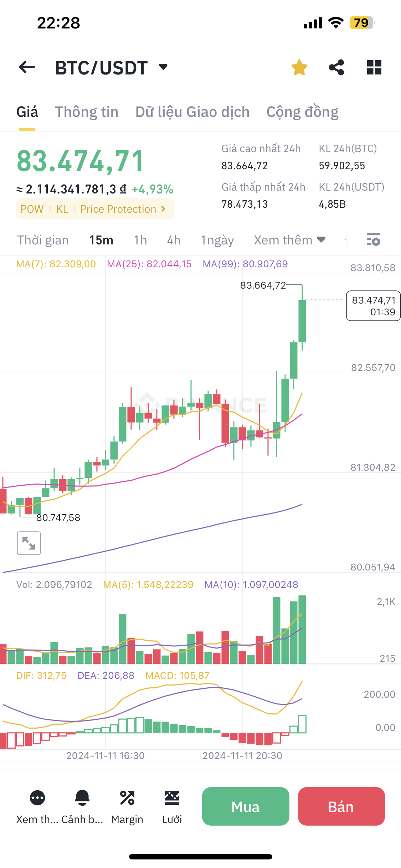This screenshot has height=868, width=401.
Task: Tap the share icon
Action: pyautogui.click(x=336, y=67)
